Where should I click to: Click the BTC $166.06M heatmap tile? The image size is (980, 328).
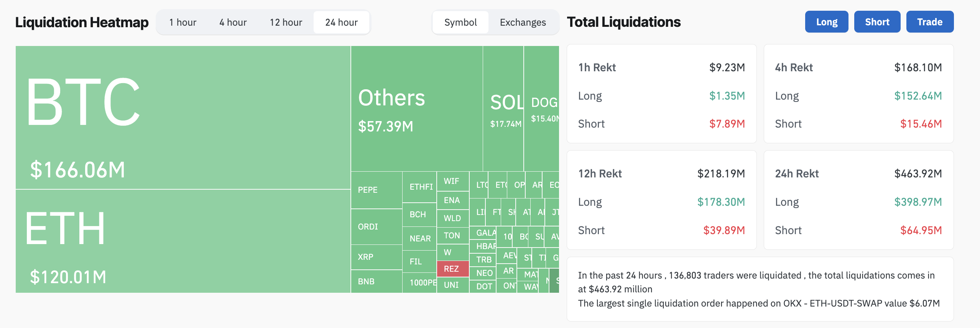[183, 117]
